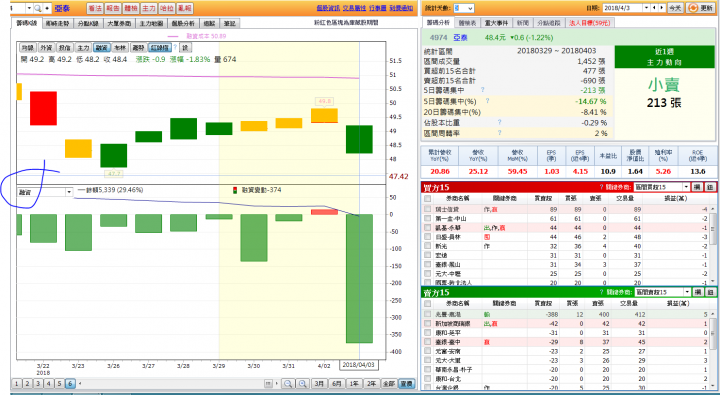Check the buy-side row showing 89 shares
Image resolution: width=720 pixels, height=395 pixels.
tap(428, 209)
